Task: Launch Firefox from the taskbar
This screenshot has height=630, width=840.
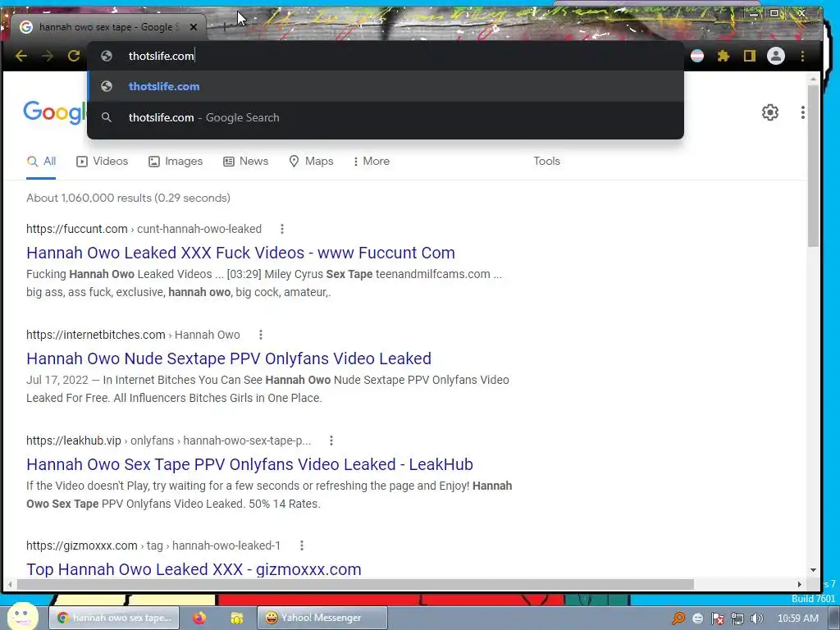Action: click(199, 618)
